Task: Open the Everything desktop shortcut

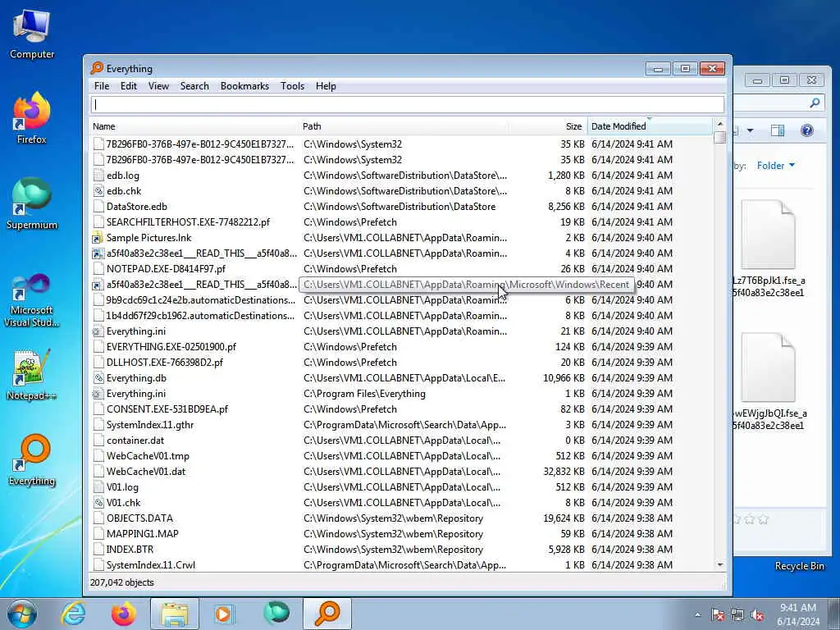Action: coord(32,459)
